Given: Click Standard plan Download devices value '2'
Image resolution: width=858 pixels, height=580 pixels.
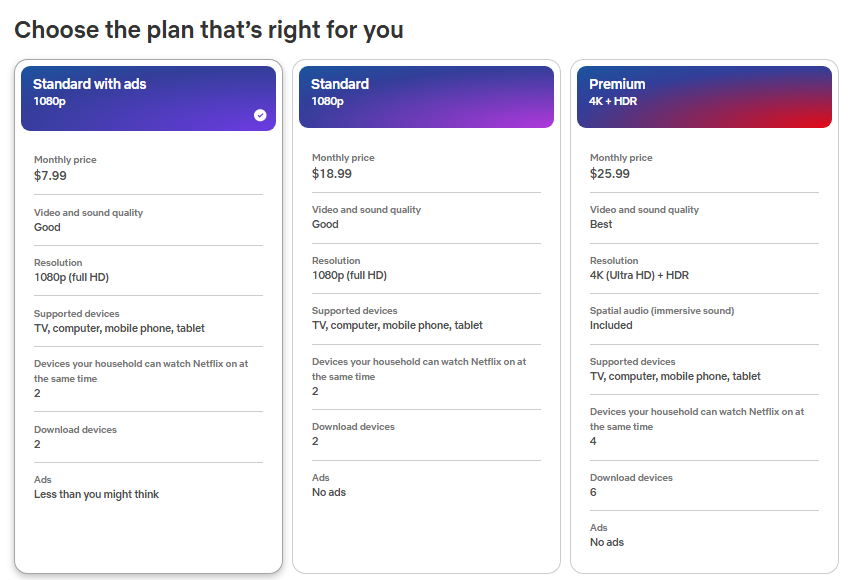Looking at the screenshot, I should click(315, 441).
